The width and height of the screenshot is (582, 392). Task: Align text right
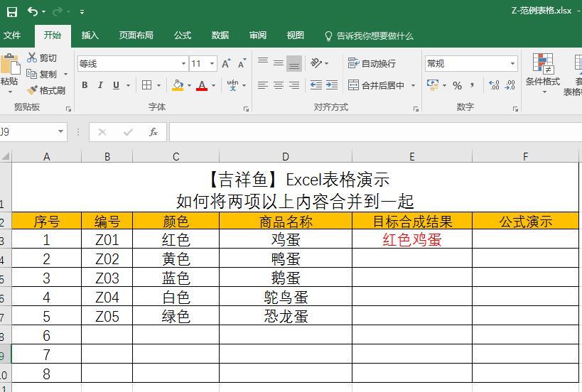294,85
